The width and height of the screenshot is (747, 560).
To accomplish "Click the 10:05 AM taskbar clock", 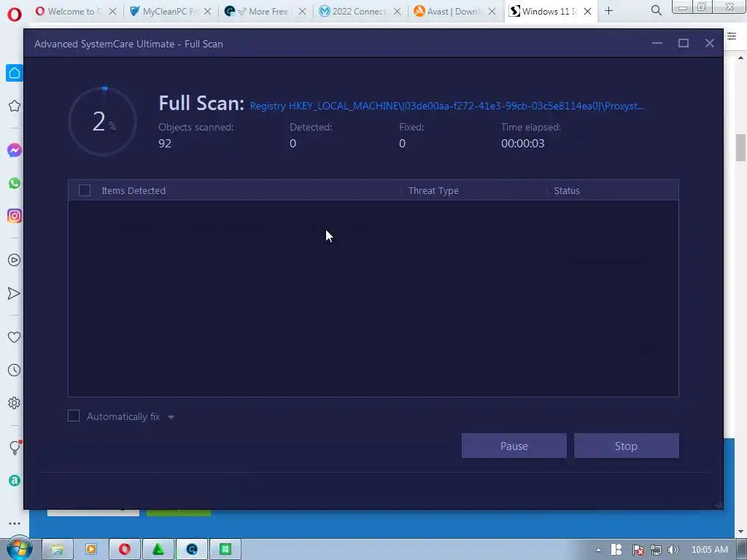I will pyautogui.click(x=710, y=550).
